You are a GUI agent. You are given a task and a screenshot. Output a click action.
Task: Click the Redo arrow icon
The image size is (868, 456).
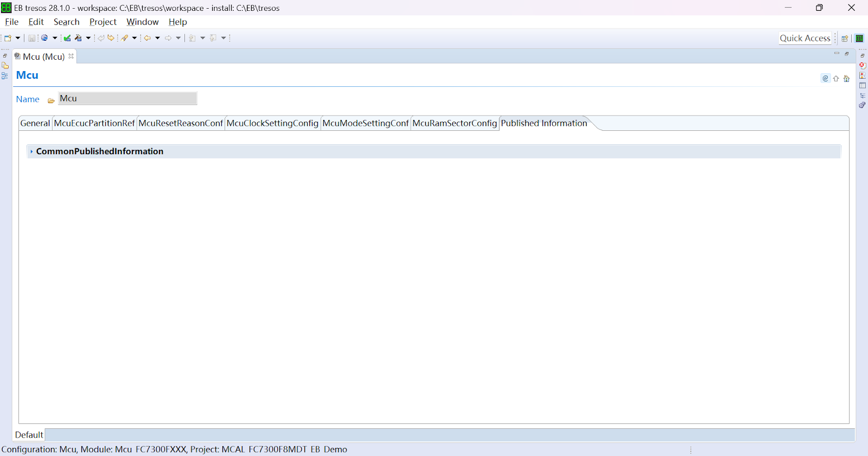click(111, 38)
